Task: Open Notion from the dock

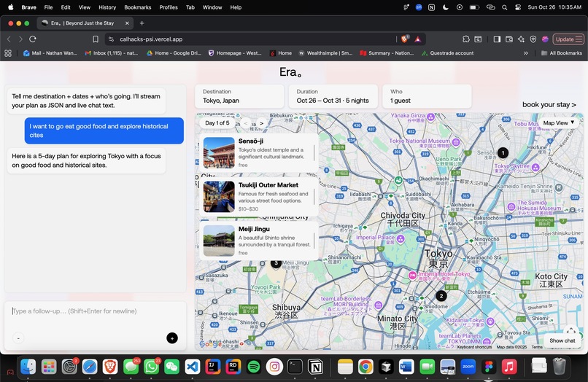Action: pyautogui.click(x=315, y=367)
